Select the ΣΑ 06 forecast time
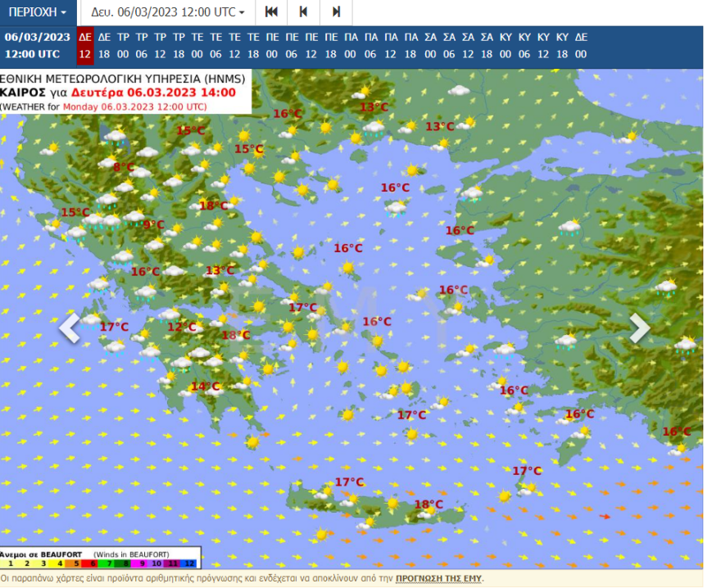 450,46
